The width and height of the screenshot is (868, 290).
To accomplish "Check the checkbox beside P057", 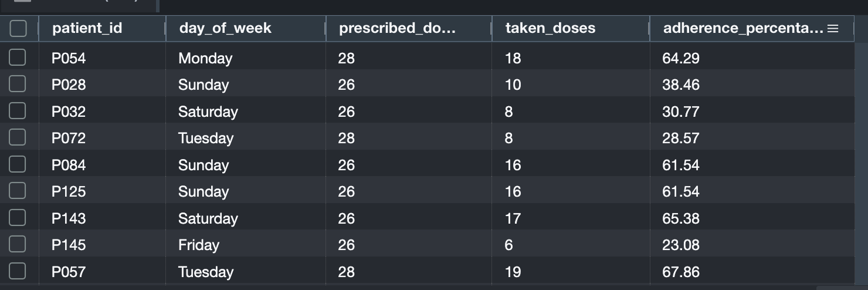I will tap(18, 271).
